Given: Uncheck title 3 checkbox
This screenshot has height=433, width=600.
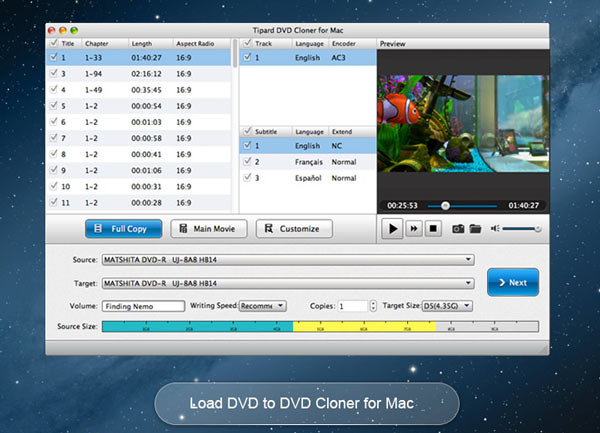Looking at the screenshot, I should tap(54, 73).
